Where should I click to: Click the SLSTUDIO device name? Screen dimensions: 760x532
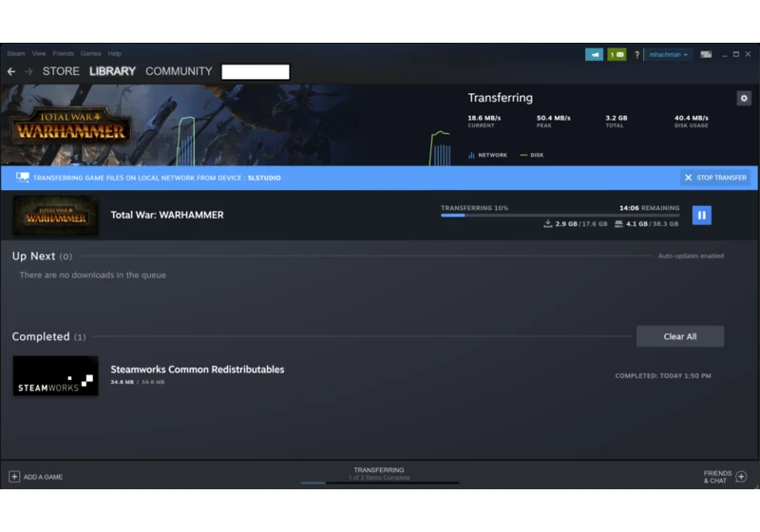point(264,178)
